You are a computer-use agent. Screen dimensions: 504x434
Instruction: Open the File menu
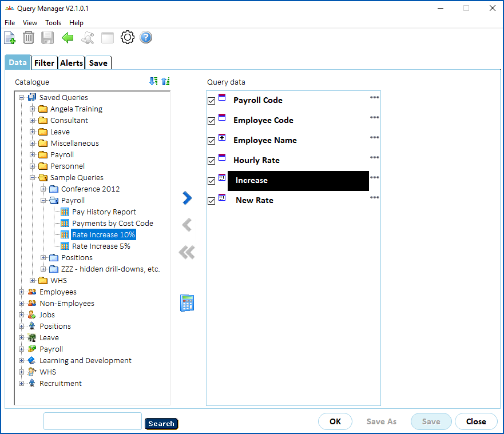10,23
